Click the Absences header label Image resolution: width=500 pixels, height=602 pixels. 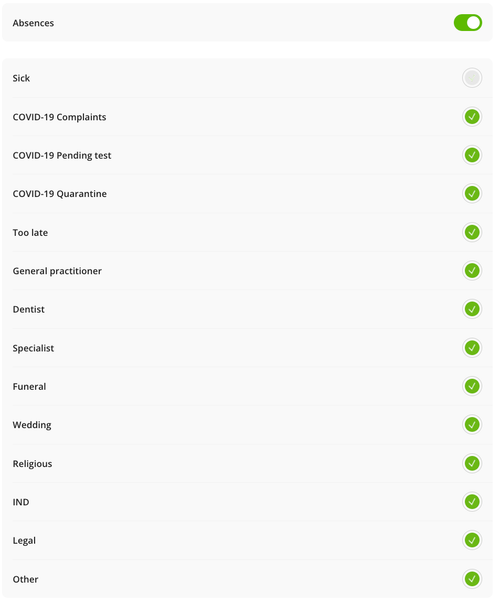tap(33, 23)
